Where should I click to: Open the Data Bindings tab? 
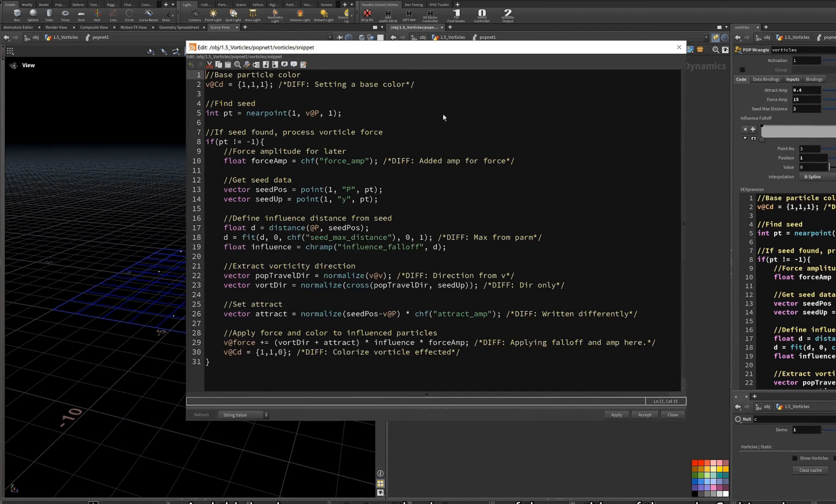click(766, 79)
